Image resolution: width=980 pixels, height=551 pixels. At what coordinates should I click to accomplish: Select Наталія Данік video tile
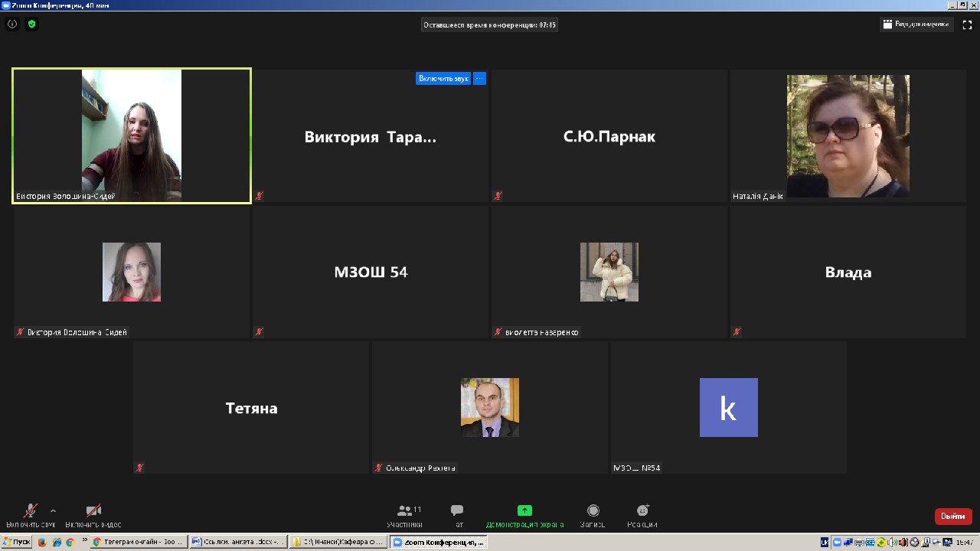(848, 136)
